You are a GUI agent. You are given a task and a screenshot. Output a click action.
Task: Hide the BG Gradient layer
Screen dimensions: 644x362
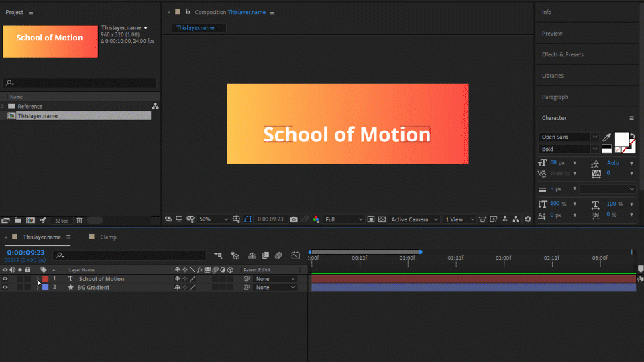point(5,288)
